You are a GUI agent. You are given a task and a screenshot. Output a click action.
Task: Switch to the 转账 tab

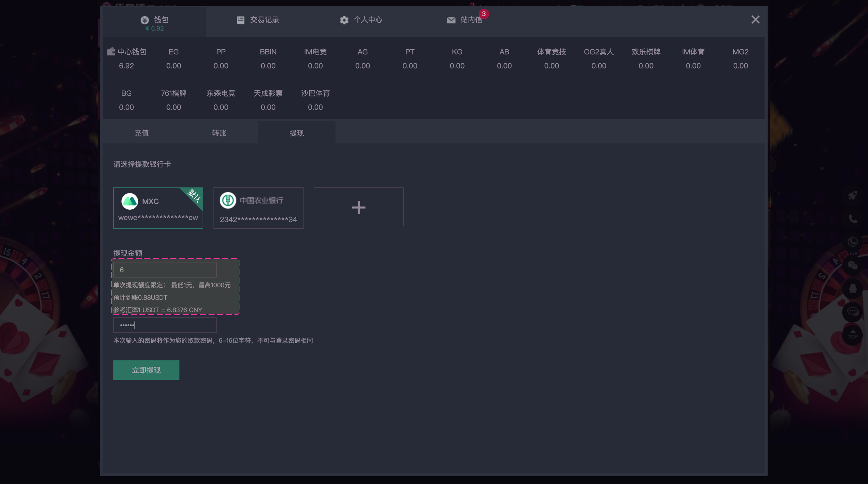[219, 133]
